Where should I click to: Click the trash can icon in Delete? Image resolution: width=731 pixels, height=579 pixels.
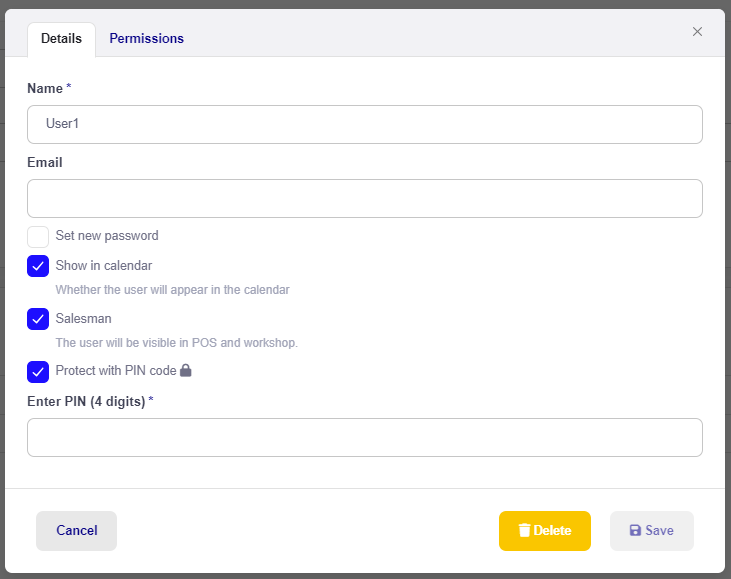[x=524, y=530]
